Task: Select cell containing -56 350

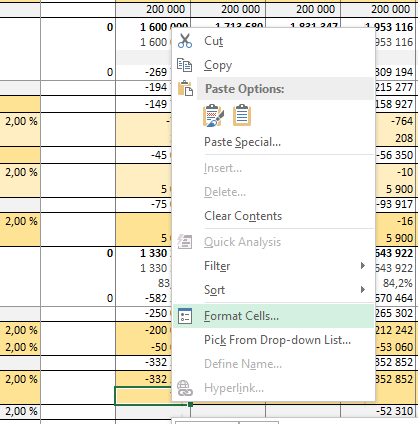Action: pyautogui.click(x=395, y=155)
